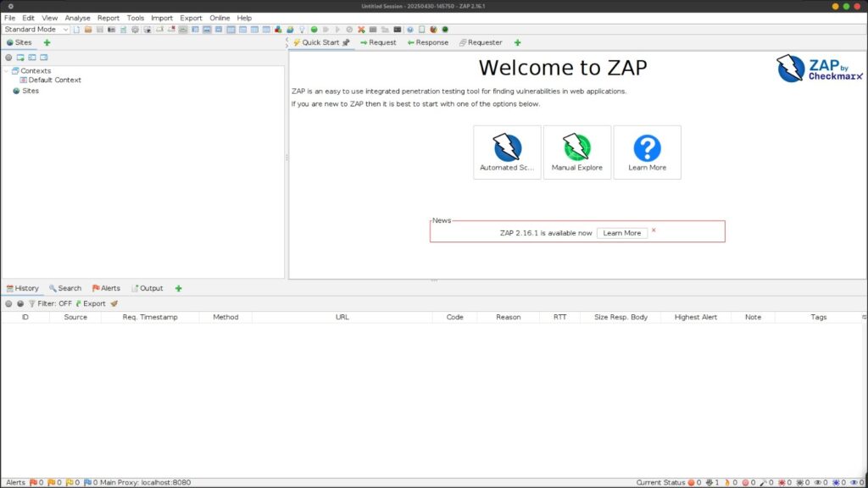Sort history by the URL column

tap(342, 317)
